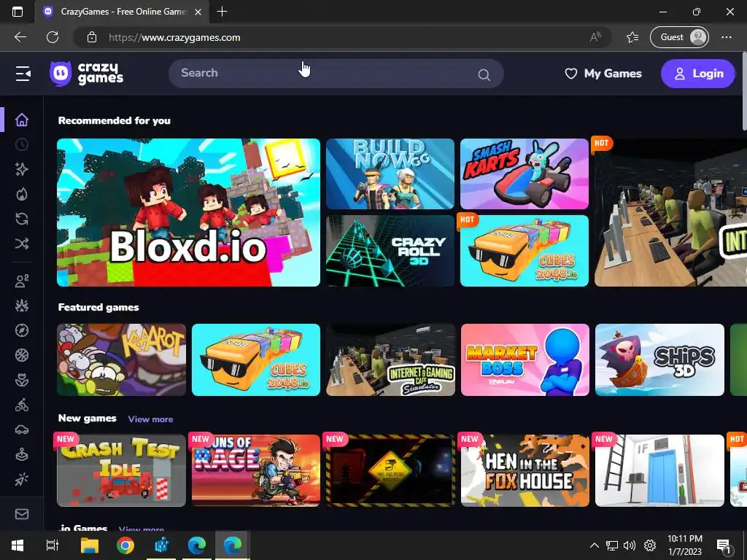The image size is (747, 560).
Task: Click the browser Back arrow
Action: tap(20, 37)
